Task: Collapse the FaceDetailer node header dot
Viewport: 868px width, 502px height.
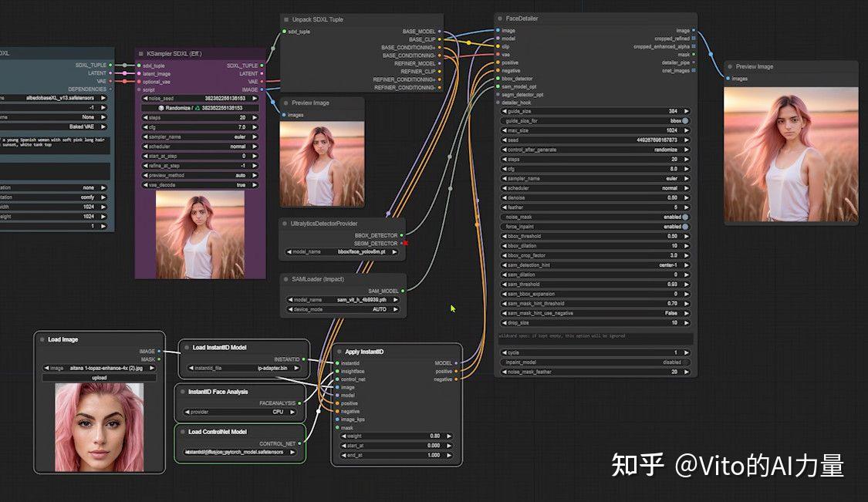Action: (x=499, y=18)
